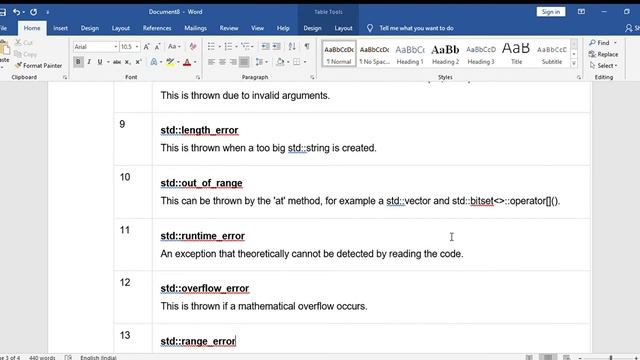640x360 pixels.
Task: Click the Redo/Repeat icon in title bar
Action: (x=33, y=12)
